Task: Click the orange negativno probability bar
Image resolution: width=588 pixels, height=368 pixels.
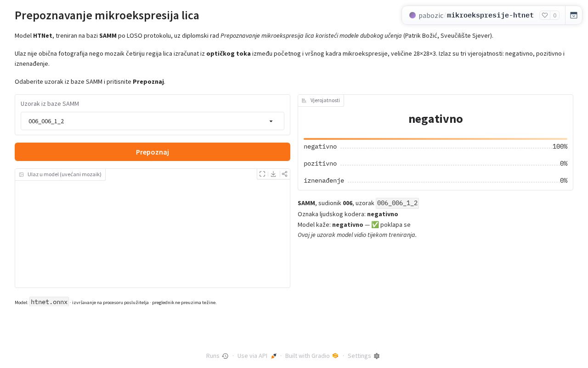Action: pos(435,139)
